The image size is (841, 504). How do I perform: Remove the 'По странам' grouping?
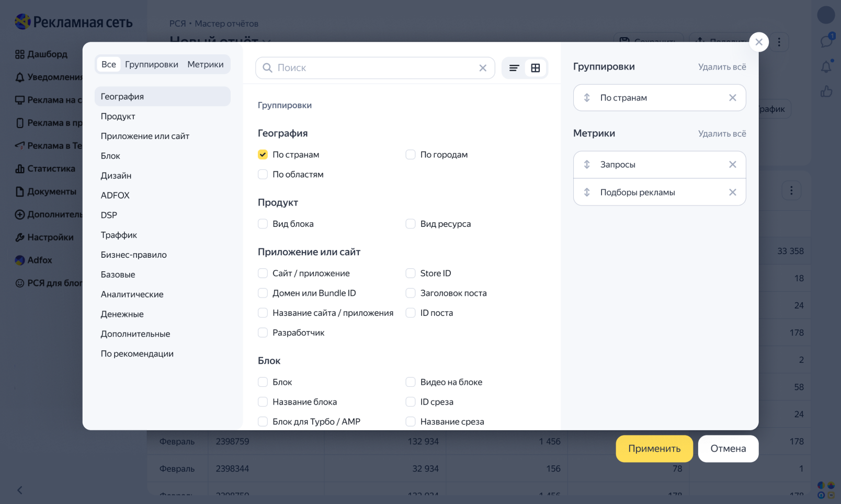732,98
